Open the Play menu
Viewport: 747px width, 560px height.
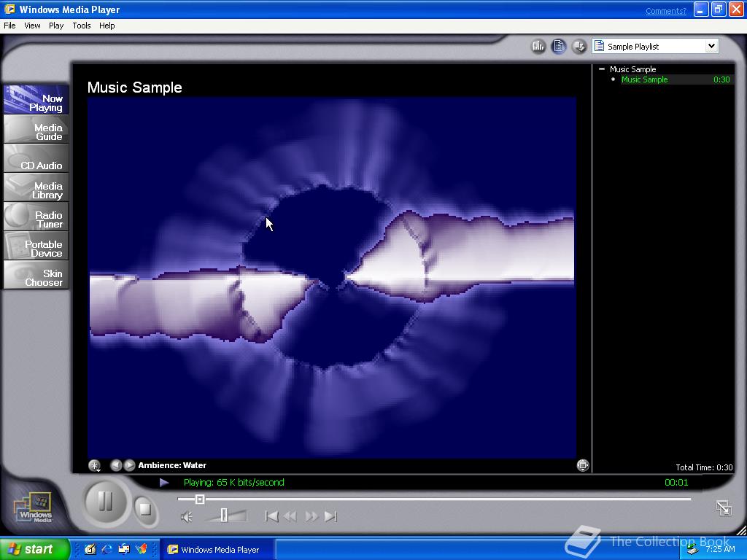(56, 26)
